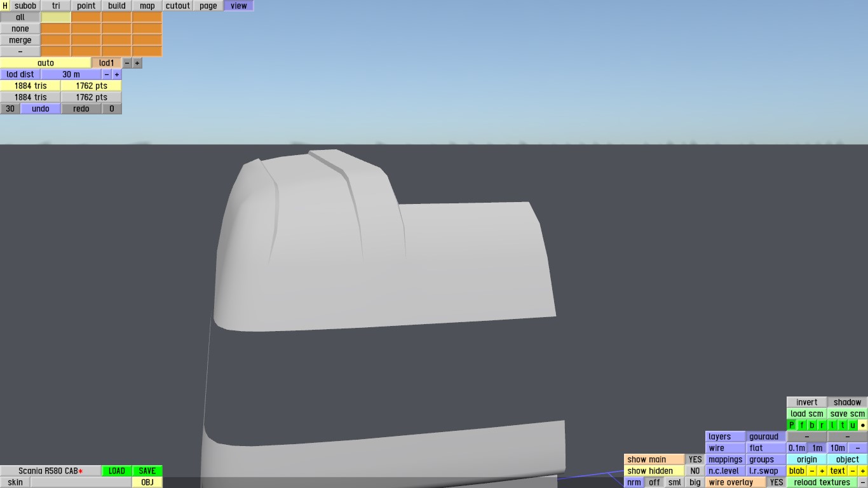The height and width of the screenshot is (488, 868).
Task: Select the view tab
Action: (x=239, y=6)
